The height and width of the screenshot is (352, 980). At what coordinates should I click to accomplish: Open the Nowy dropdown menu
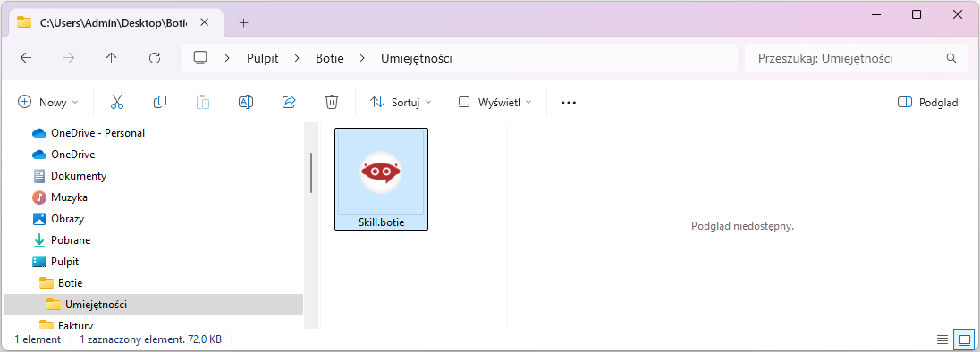pos(49,103)
